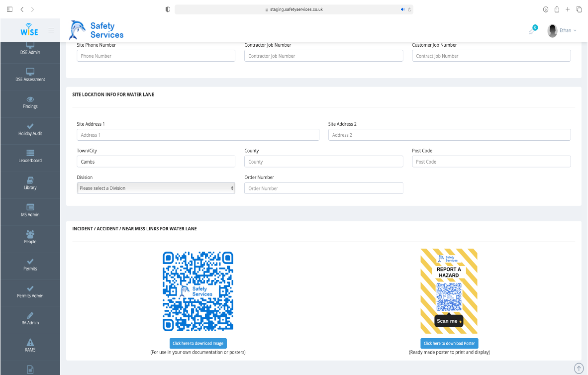The height and width of the screenshot is (375, 588).
Task: Click the County input field
Action: 324,162
